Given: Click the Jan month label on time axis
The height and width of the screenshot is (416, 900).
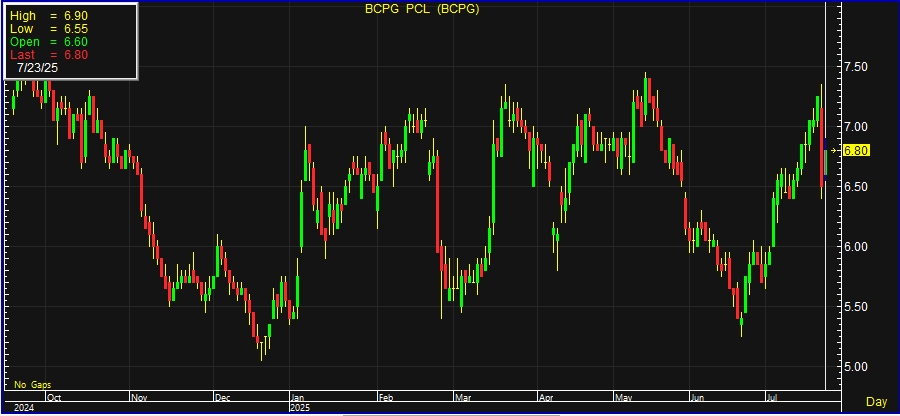Looking at the screenshot, I should (297, 396).
